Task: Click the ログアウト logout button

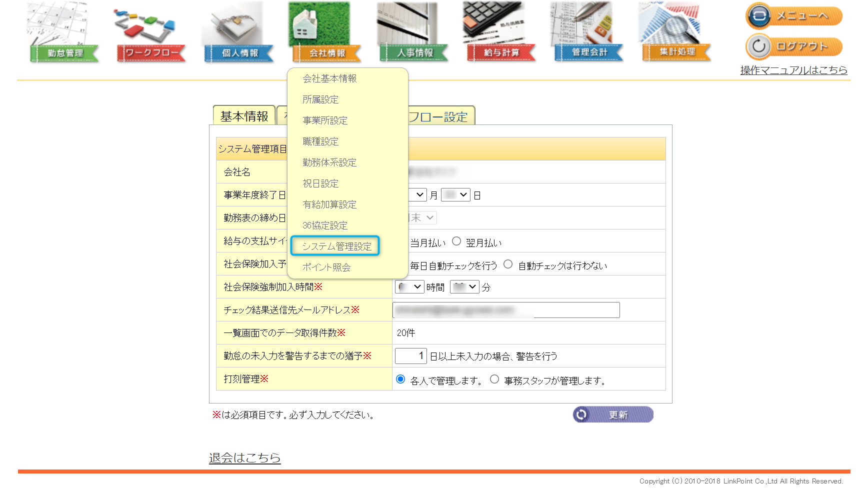Action: point(793,46)
